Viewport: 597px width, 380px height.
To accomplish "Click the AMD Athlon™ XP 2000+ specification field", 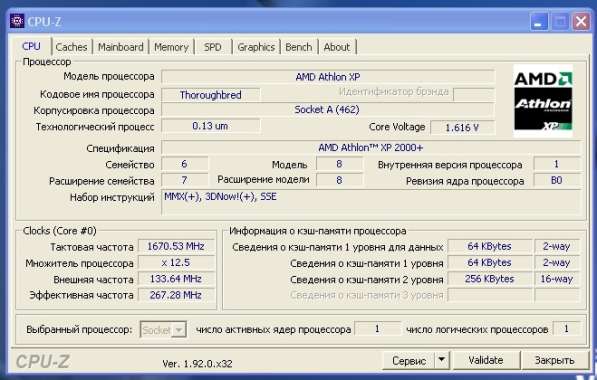I will [371, 148].
